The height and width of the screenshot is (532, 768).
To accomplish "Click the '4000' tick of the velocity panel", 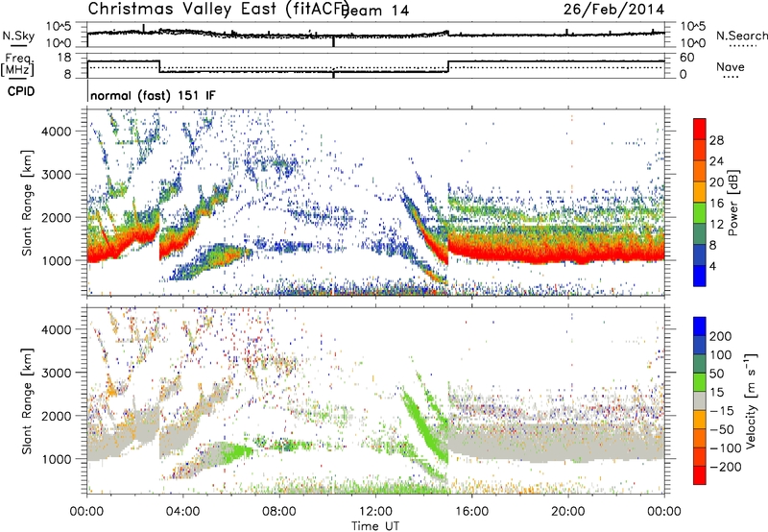I will tap(57, 329).
